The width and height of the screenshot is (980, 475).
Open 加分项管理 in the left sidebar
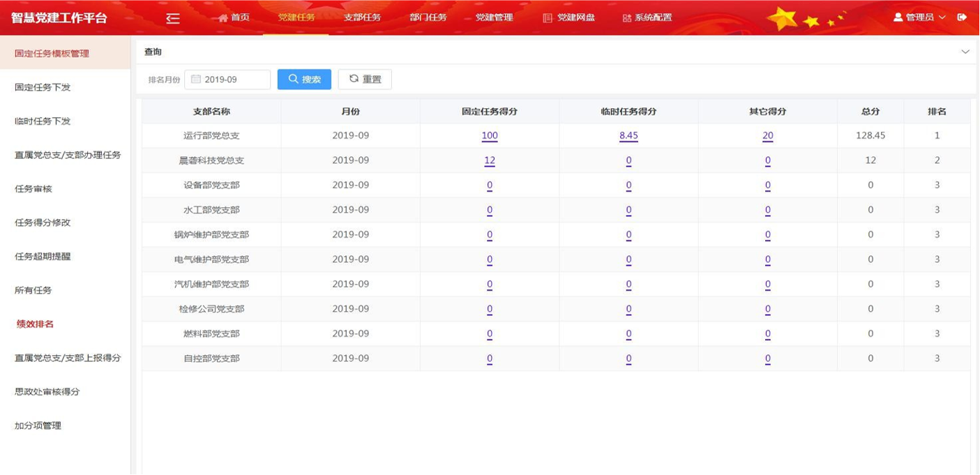[x=38, y=425]
